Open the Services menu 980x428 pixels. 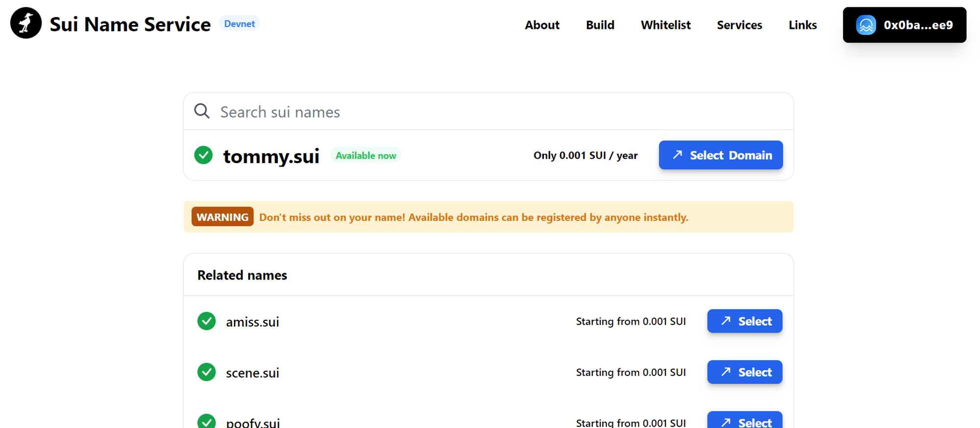[739, 25]
